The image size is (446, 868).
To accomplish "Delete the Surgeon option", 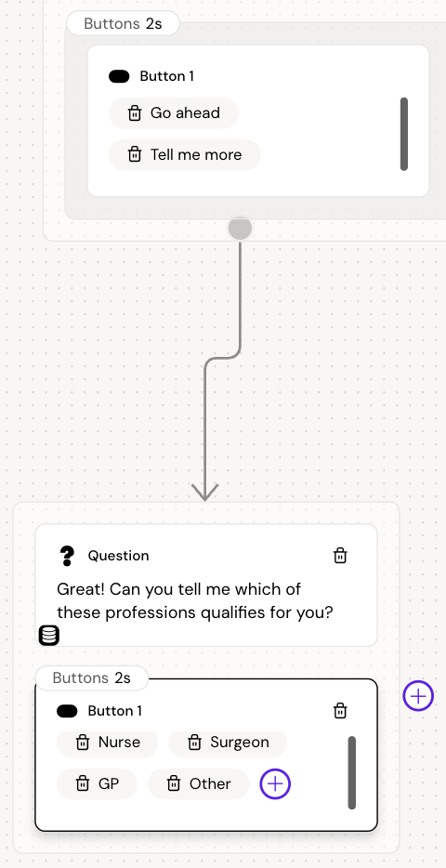I will click(194, 743).
